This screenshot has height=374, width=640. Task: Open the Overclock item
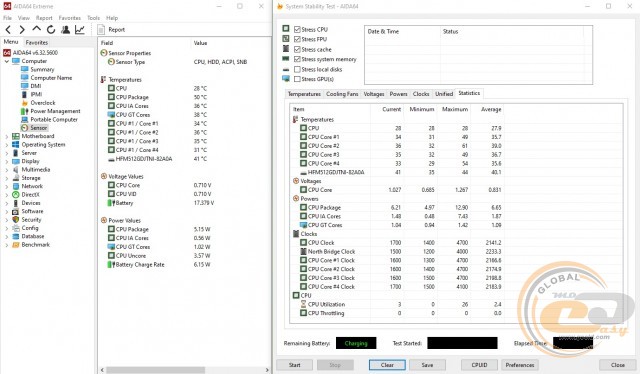click(42, 103)
